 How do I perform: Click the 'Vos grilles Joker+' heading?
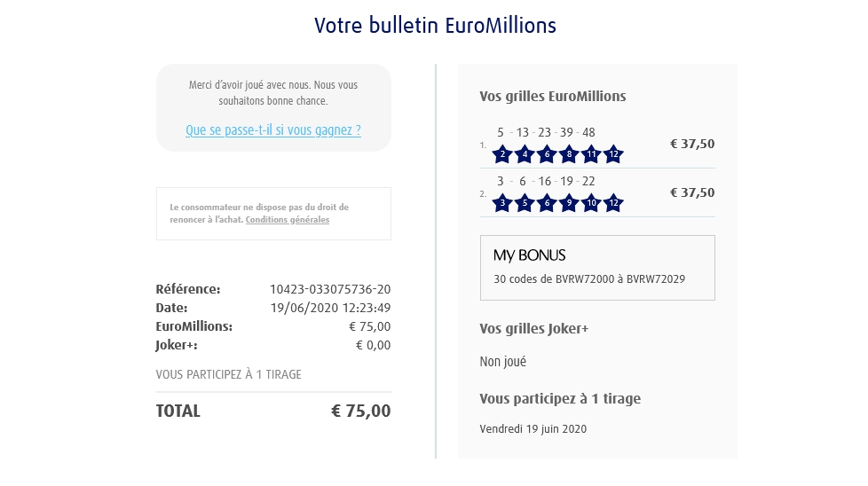(x=533, y=329)
